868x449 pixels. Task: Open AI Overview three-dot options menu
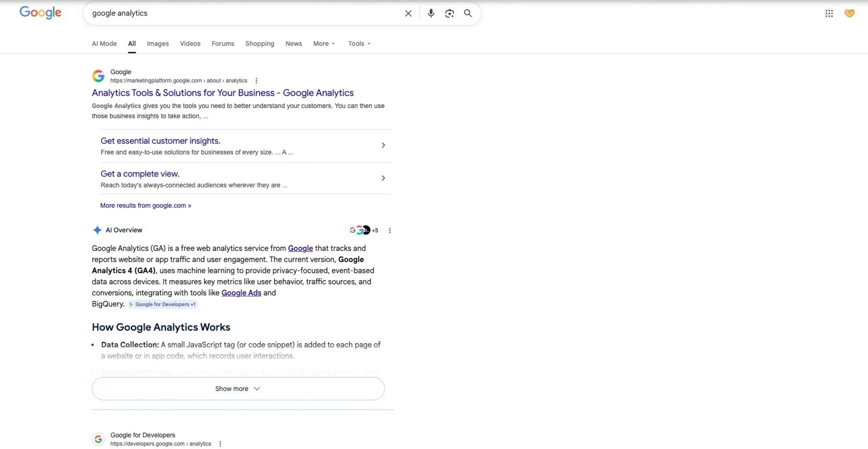(x=390, y=231)
